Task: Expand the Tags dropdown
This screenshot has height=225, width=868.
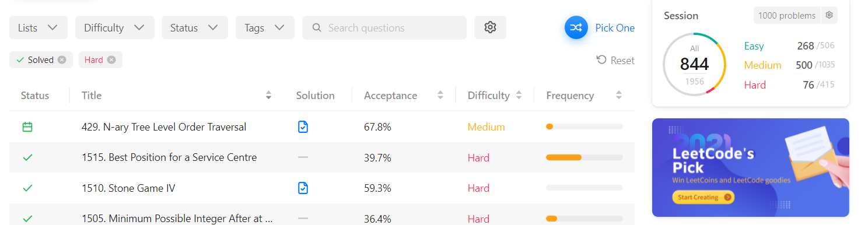Action: (x=265, y=27)
